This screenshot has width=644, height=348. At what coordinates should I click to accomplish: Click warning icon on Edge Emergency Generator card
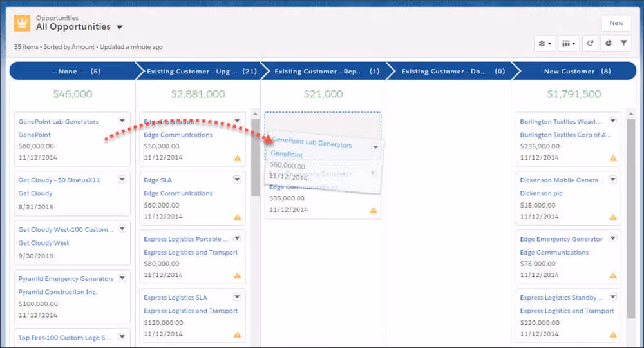(613, 276)
